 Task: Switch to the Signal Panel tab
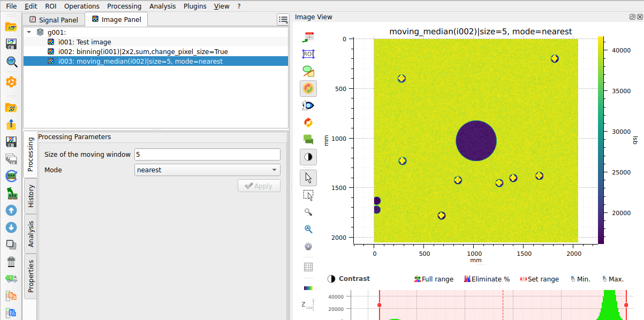[54, 20]
